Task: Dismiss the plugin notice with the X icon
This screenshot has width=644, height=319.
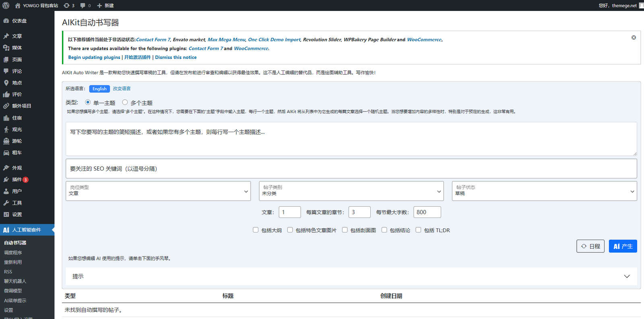Action: [634, 37]
